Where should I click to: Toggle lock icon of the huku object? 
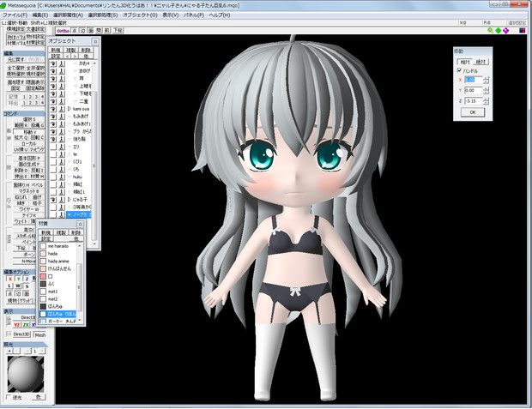tap(62, 177)
